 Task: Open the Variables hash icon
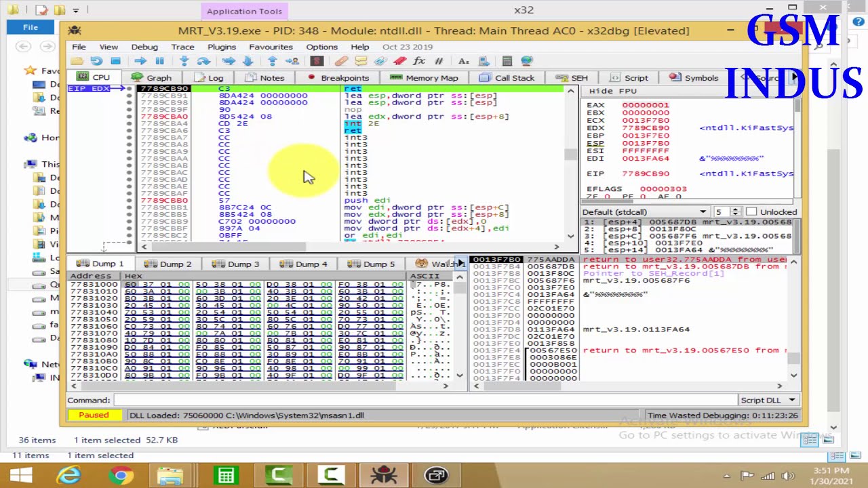pyautogui.click(x=439, y=61)
